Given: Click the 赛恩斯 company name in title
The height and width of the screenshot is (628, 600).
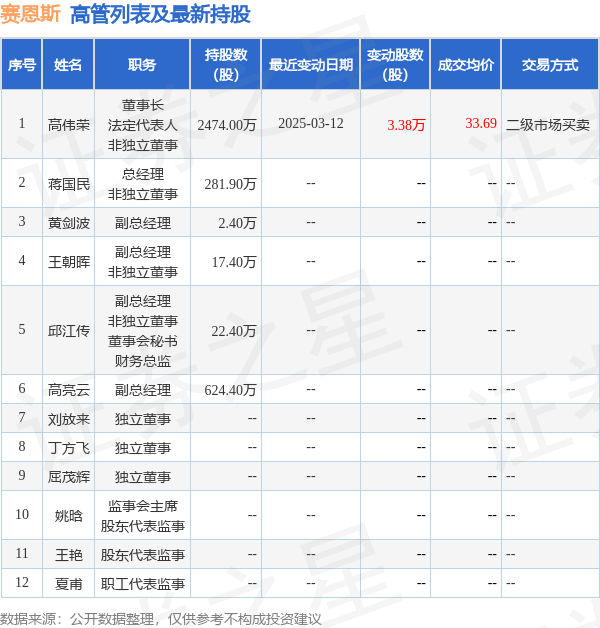Looking at the screenshot, I should pos(30,14).
